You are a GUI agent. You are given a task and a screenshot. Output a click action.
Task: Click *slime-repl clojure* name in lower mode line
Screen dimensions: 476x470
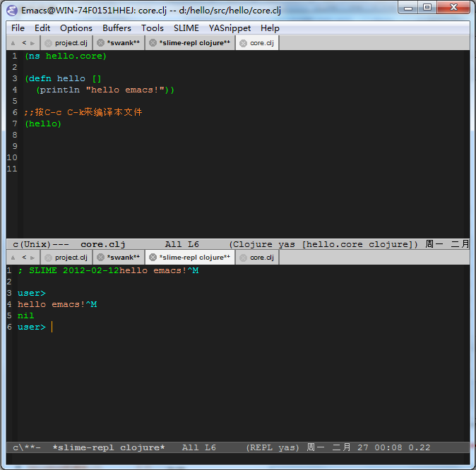(x=109, y=447)
